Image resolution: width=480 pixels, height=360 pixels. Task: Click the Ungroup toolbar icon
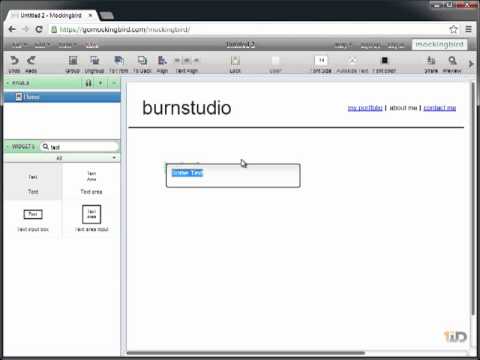click(95, 60)
